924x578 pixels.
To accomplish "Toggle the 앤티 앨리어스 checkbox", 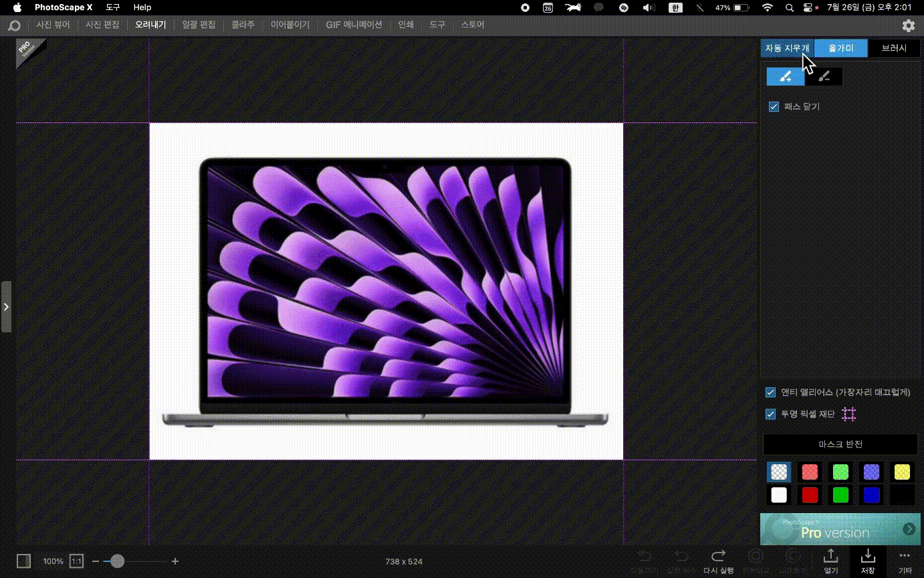I will (771, 393).
